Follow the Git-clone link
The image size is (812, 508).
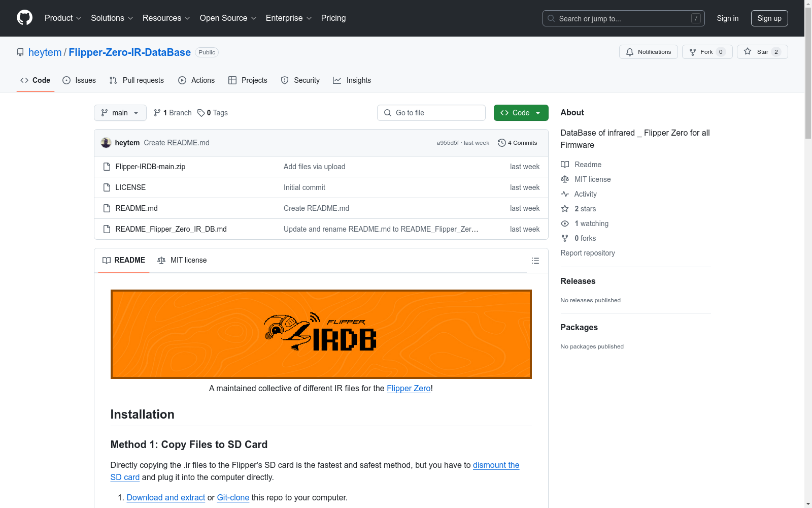233,498
